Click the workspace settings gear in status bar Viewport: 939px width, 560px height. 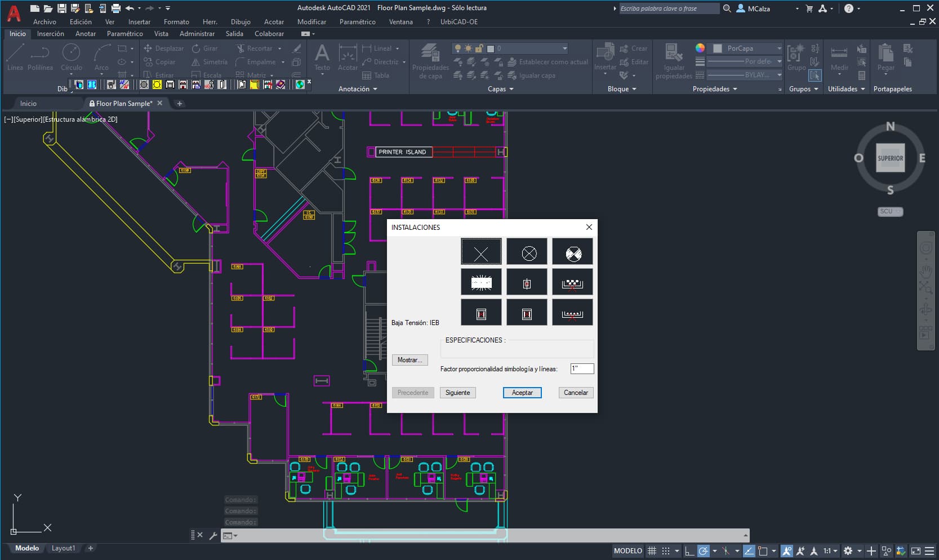click(848, 550)
